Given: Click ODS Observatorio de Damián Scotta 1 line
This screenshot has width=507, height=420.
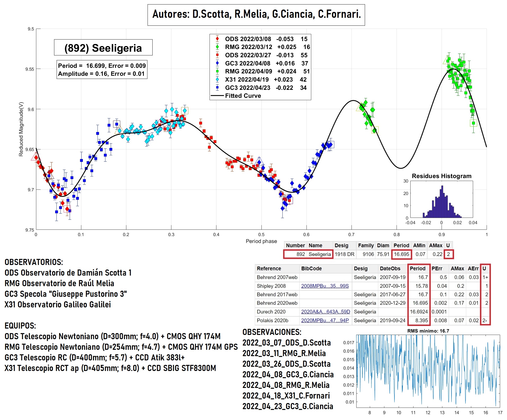Looking at the screenshot, I should 68,273.
